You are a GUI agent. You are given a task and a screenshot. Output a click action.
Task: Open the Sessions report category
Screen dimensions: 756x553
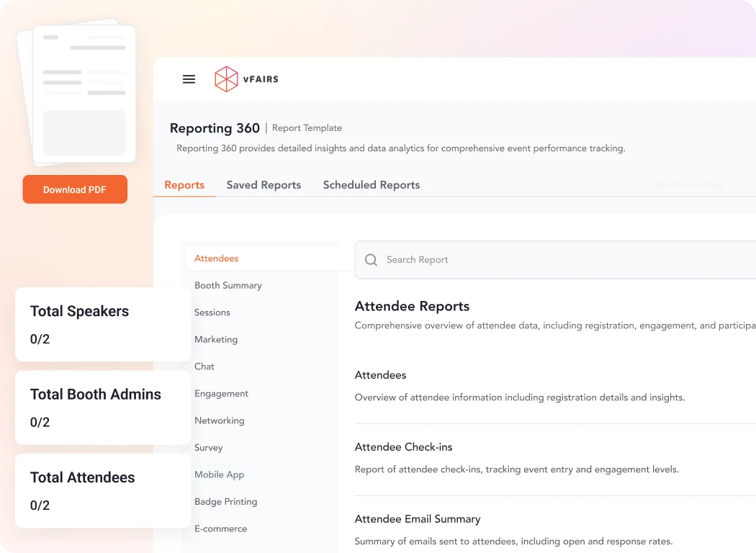coord(212,313)
